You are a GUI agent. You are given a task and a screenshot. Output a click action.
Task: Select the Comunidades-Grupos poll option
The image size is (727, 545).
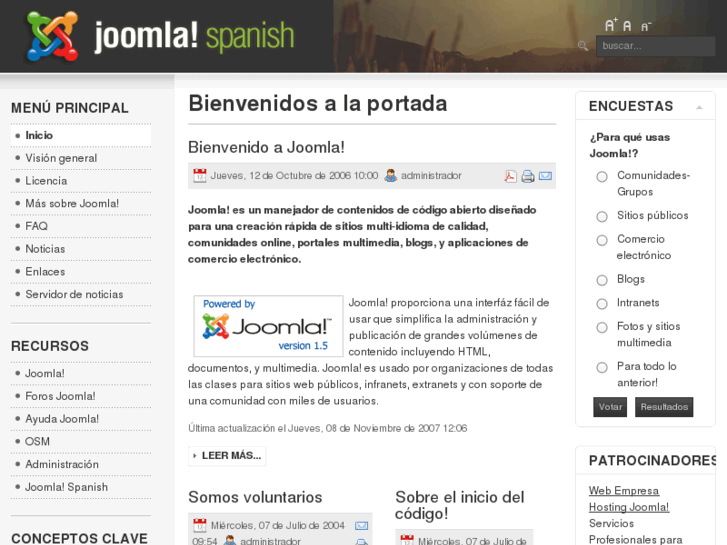tap(602, 177)
